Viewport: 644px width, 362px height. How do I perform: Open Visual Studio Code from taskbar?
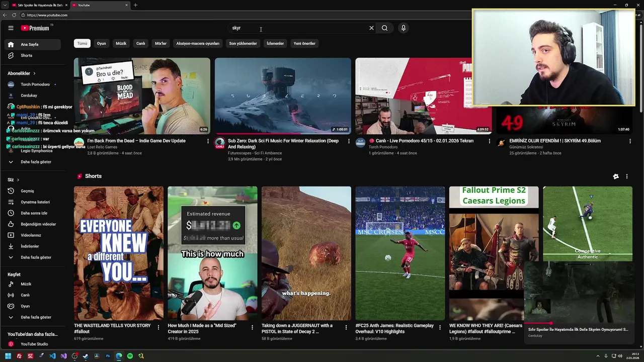pyautogui.click(x=52, y=356)
